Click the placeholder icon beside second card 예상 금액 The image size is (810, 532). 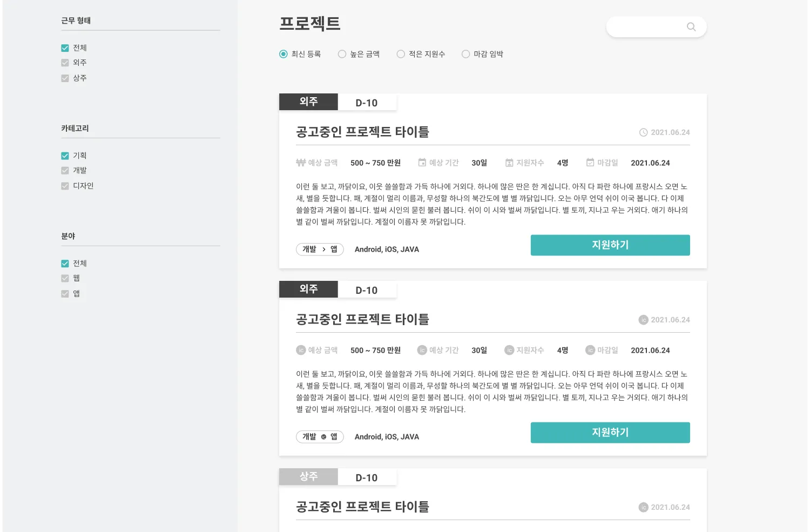[301, 350]
